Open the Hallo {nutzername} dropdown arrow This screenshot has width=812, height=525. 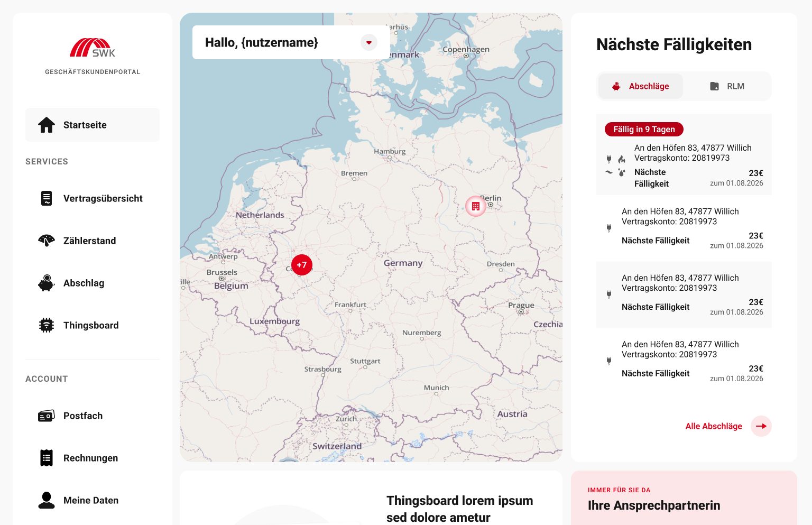(369, 42)
